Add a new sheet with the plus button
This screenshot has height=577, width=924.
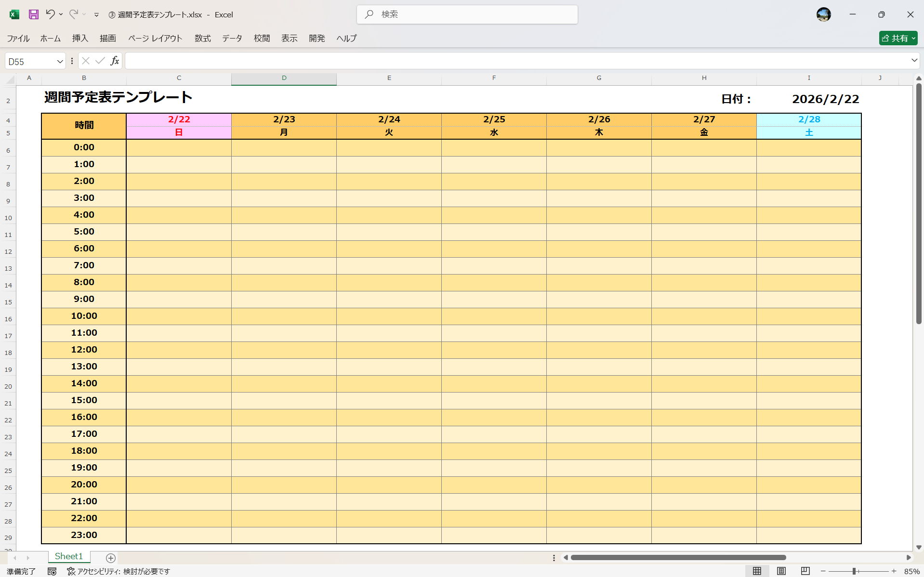coord(110,558)
